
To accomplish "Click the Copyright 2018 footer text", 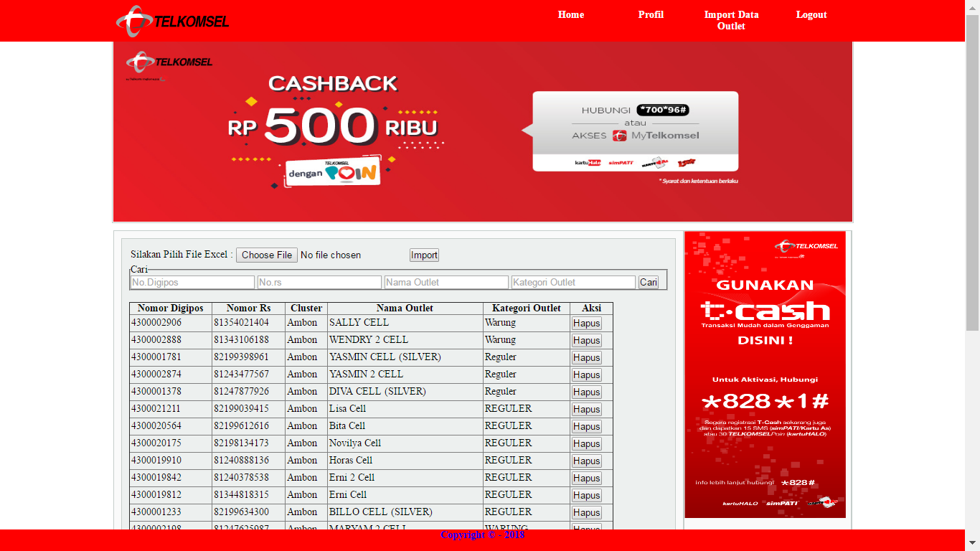I will tap(483, 535).
